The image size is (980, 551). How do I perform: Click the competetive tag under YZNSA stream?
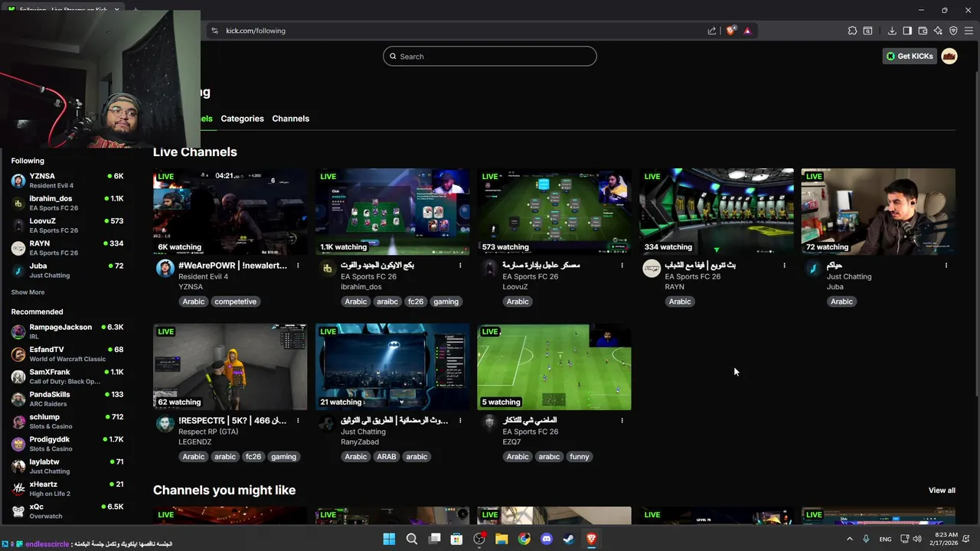pyautogui.click(x=235, y=302)
